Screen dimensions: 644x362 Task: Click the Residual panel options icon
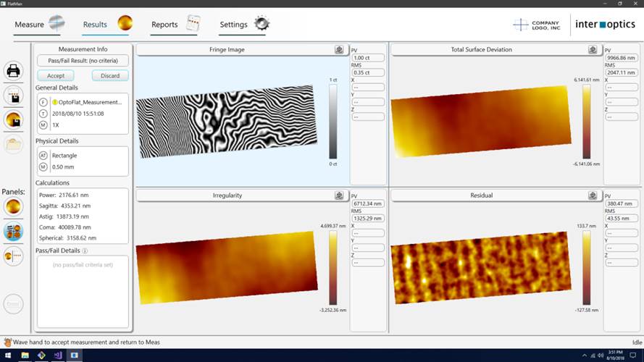pyautogui.click(x=593, y=195)
